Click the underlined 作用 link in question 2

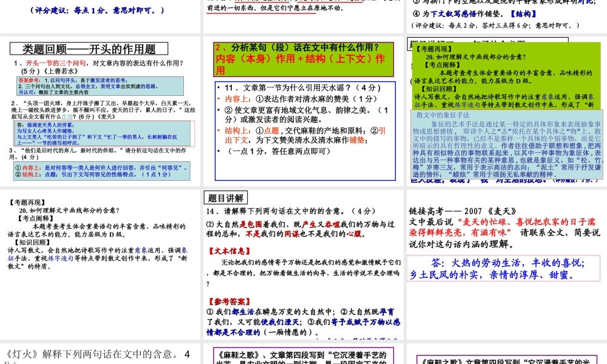(x=67, y=116)
